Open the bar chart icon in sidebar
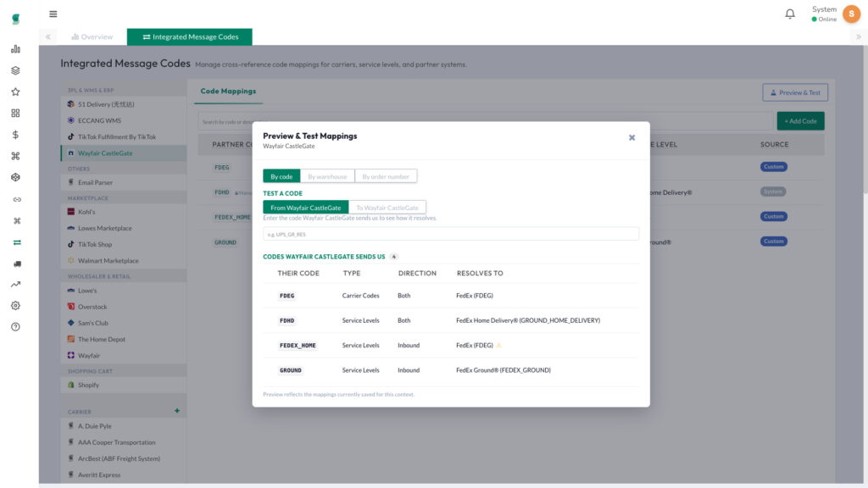Image resolution: width=868 pixels, height=488 pixels. click(15, 49)
